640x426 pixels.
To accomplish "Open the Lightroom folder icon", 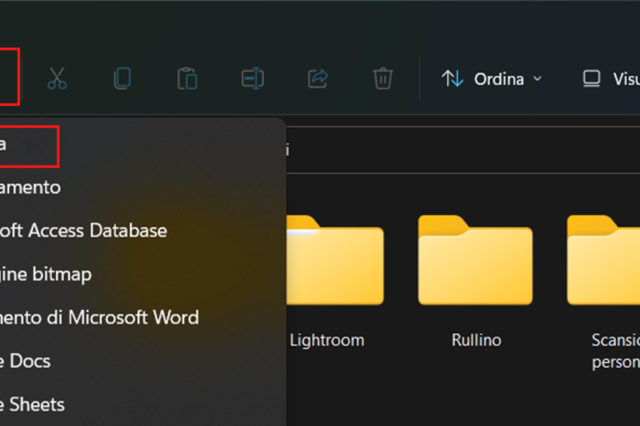I will [327, 264].
